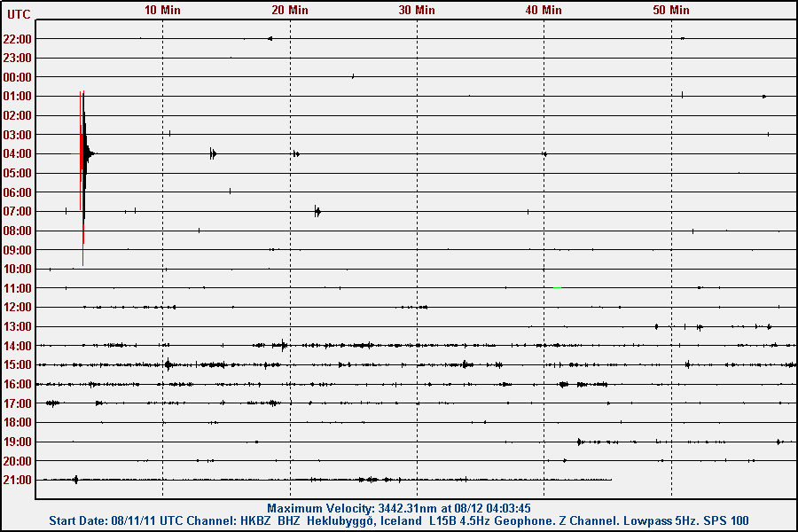Screen dimensions: 798x532
Task: Select the 02:00 hour label
Action: (x=18, y=115)
